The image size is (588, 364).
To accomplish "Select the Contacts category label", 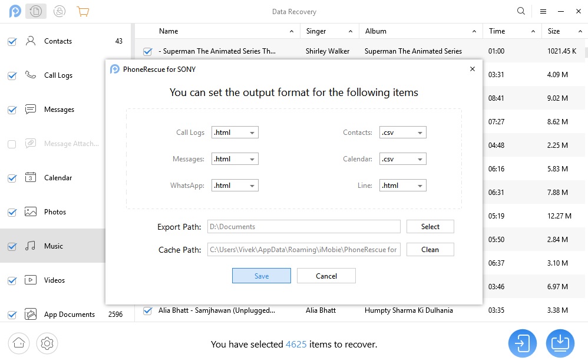I will (x=58, y=41).
